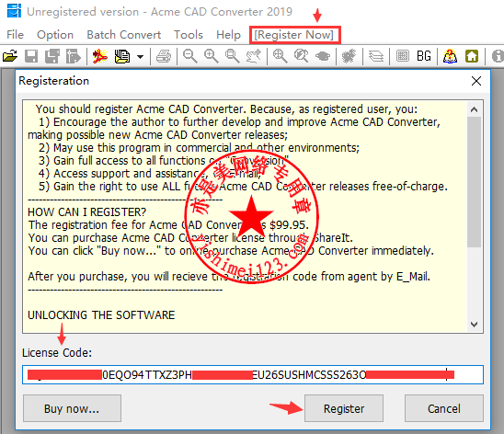This screenshot has height=434, width=504.
Task: Click the Home page house icon
Action: click(x=472, y=56)
